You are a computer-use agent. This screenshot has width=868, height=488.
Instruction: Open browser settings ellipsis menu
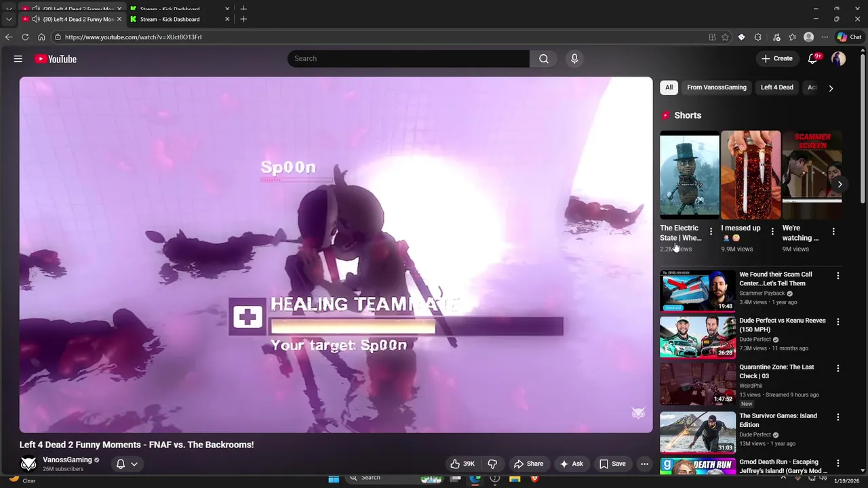pos(825,37)
